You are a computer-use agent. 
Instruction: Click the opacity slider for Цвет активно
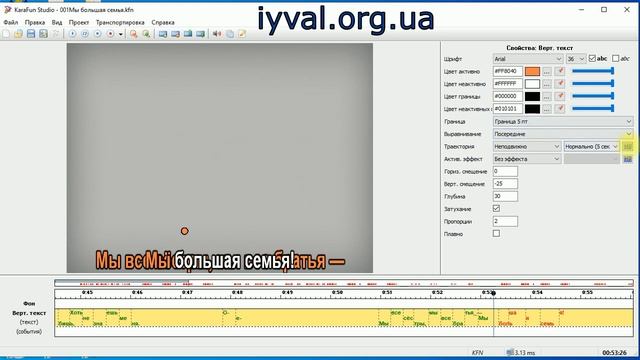point(593,71)
